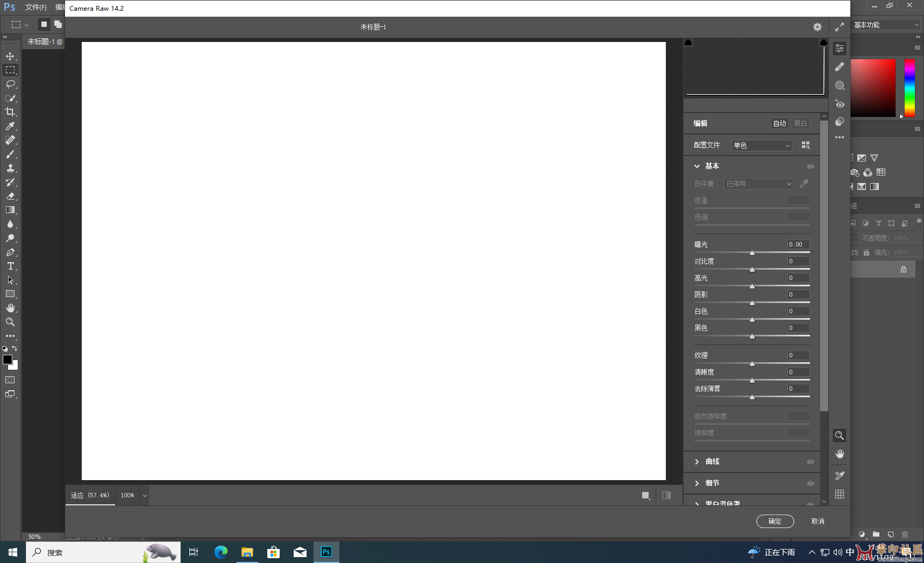The image size is (924, 563).
Task: Set preview zoom to 100%
Action: click(127, 495)
